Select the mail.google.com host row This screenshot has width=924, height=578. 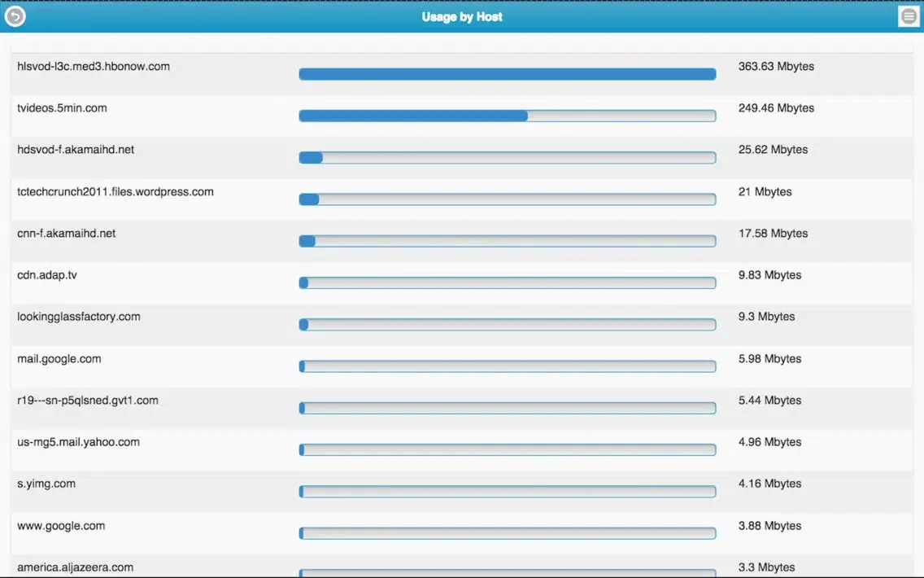pos(59,359)
